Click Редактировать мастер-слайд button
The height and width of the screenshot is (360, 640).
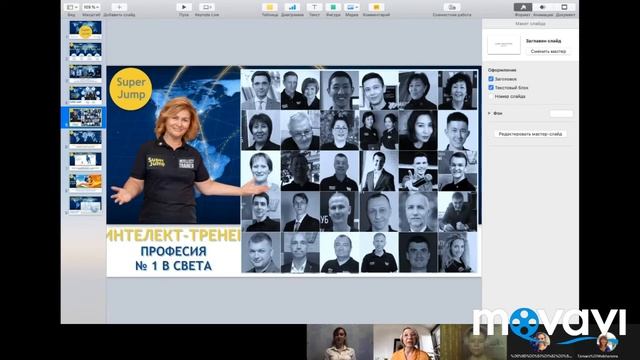pyautogui.click(x=530, y=134)
